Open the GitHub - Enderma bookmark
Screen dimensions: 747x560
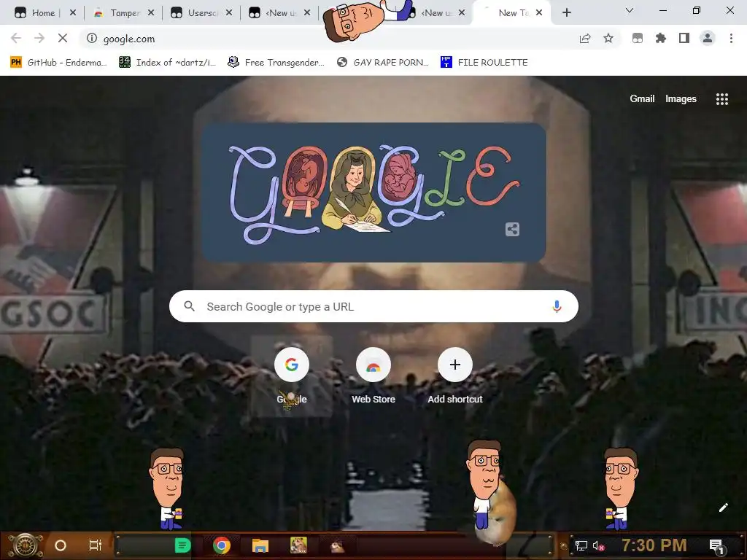point(58,63)
